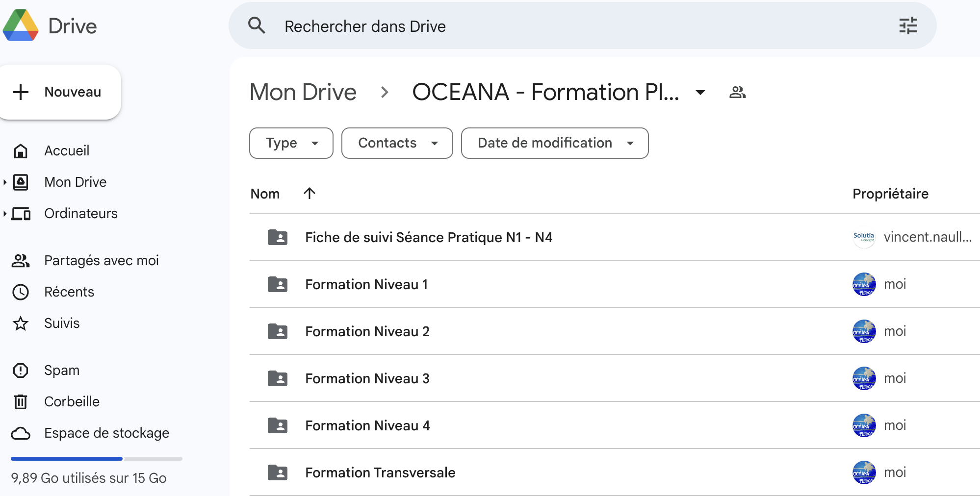
Task: Select the Formation Transversale folder
Action: [615, 472]
